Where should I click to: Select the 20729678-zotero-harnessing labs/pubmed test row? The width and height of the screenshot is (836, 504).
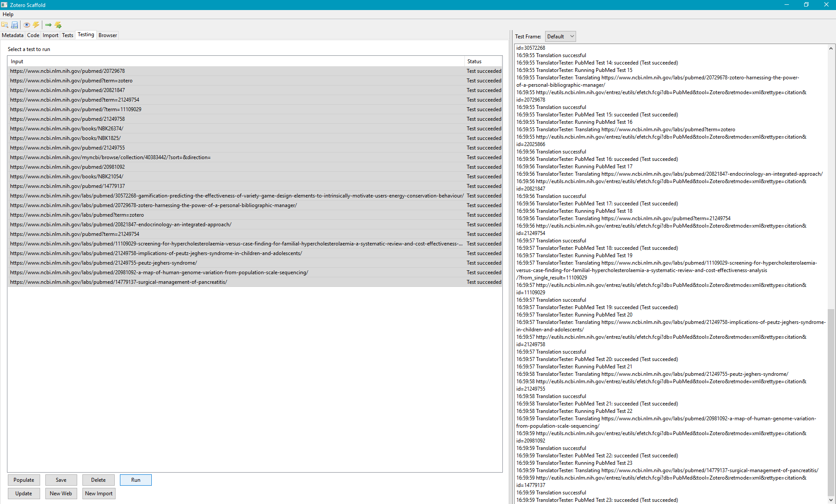(255, 205)
